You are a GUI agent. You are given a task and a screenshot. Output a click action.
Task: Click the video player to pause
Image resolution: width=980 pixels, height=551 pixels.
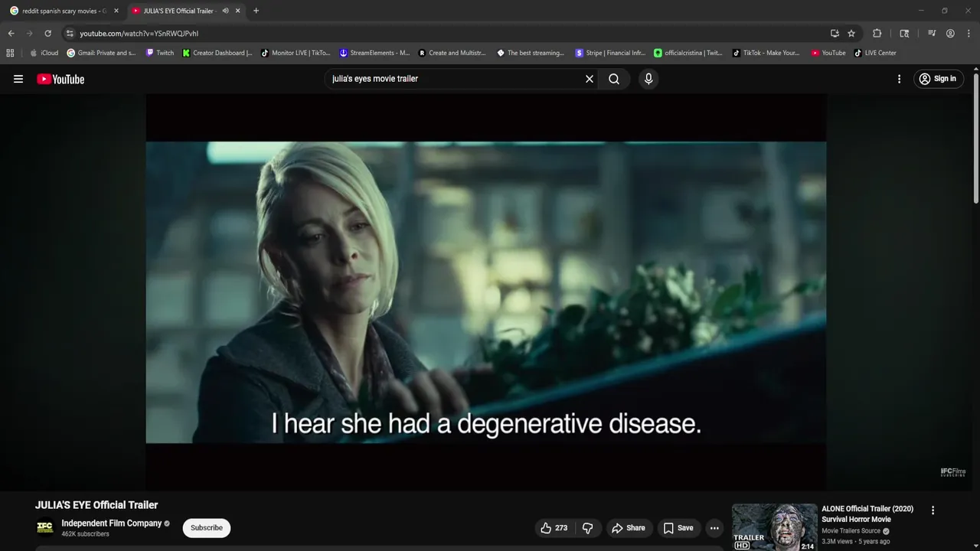(486, 292)
